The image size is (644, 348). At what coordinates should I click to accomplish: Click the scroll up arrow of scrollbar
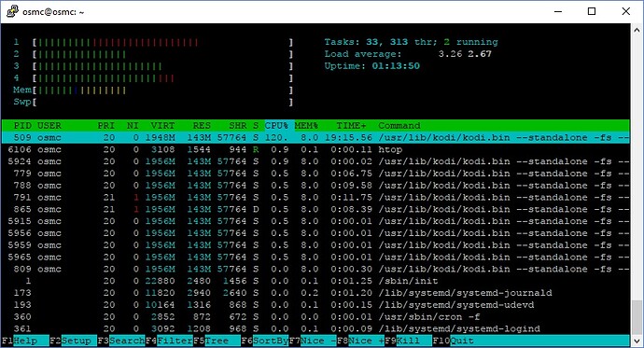pos(637,30)
